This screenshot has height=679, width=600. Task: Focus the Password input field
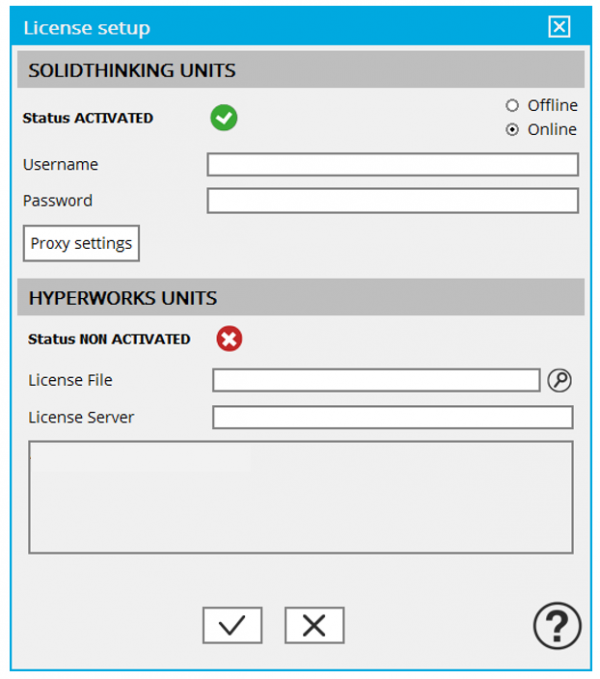pos(393,200)
